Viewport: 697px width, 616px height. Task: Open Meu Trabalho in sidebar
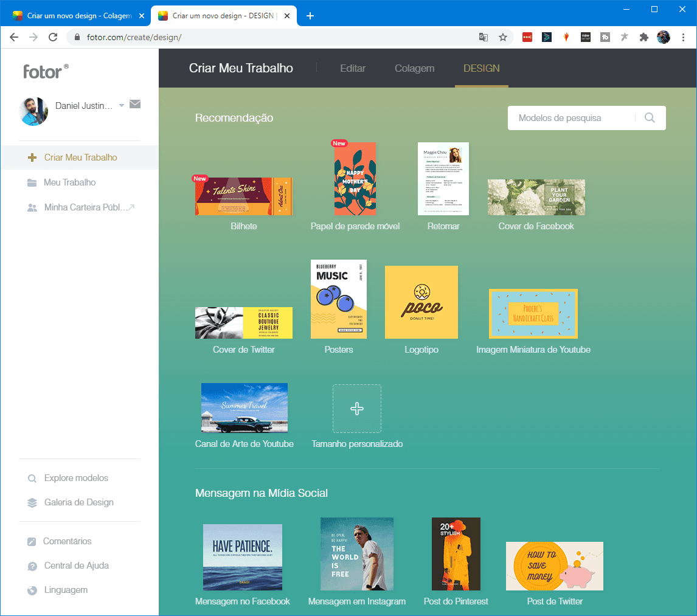pos(69,182)
